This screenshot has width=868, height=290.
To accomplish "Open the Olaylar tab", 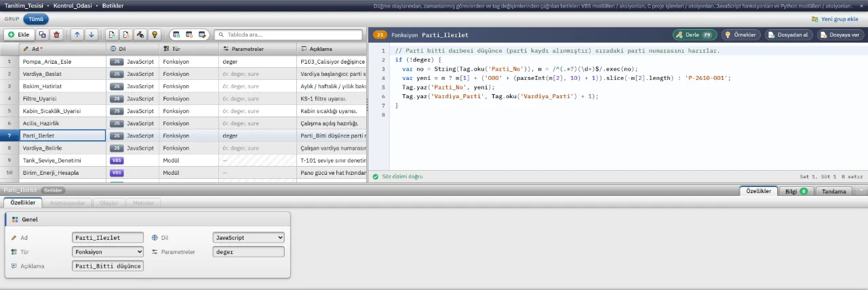I will (x=109, y=203).
